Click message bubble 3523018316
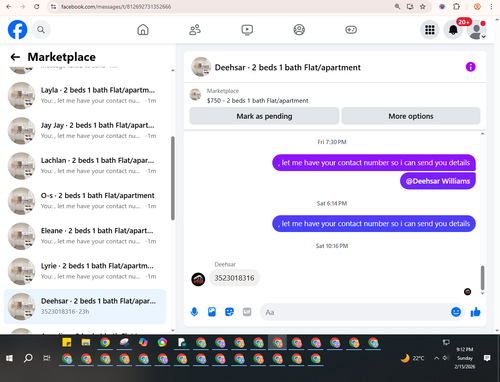Viewport: 500px width, 382px height. (x=234, y=278)
